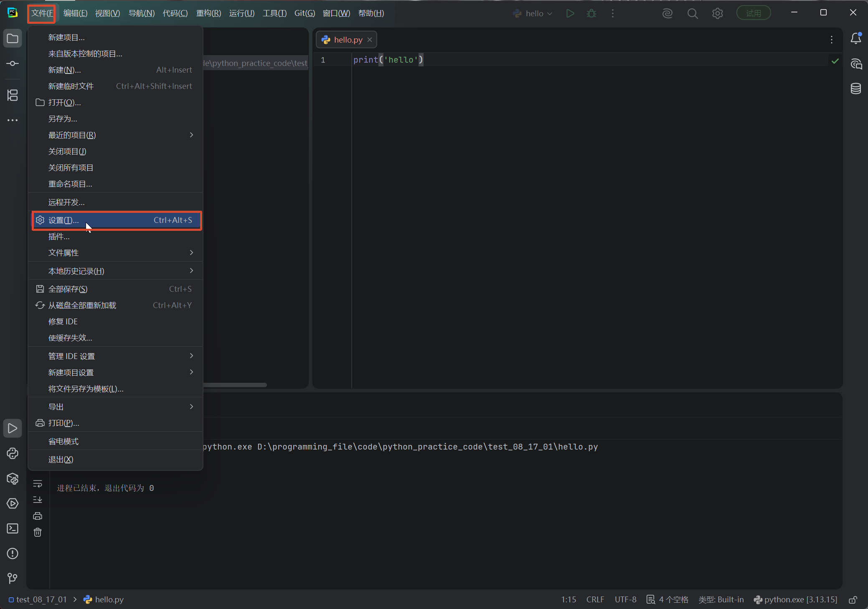Toggle read-only lock in status bar

pyautogui.click(x=853, y=600)
